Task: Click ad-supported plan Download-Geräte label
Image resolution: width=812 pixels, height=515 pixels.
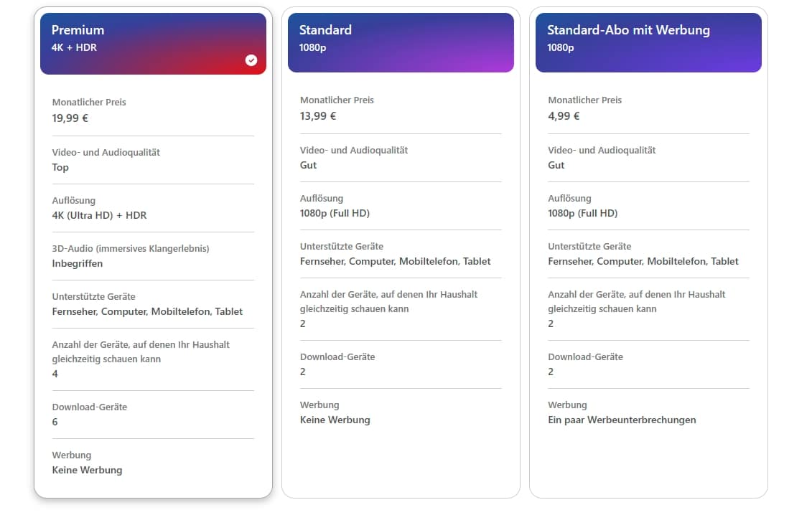Action: 585,356
